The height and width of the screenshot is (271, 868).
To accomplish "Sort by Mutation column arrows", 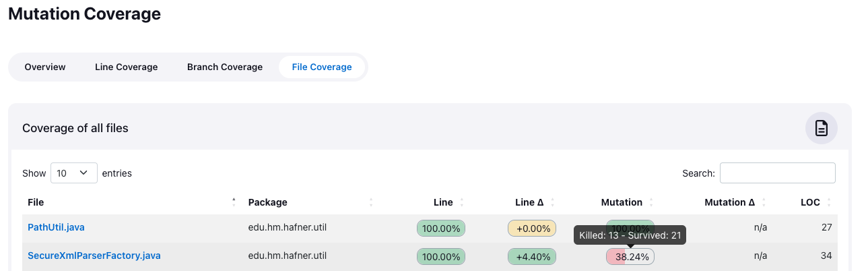I will pos(651,202).
